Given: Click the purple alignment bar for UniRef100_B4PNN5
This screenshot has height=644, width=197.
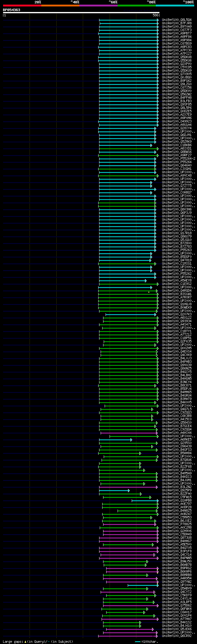Looking at the screenshot, I should (129, 558).
